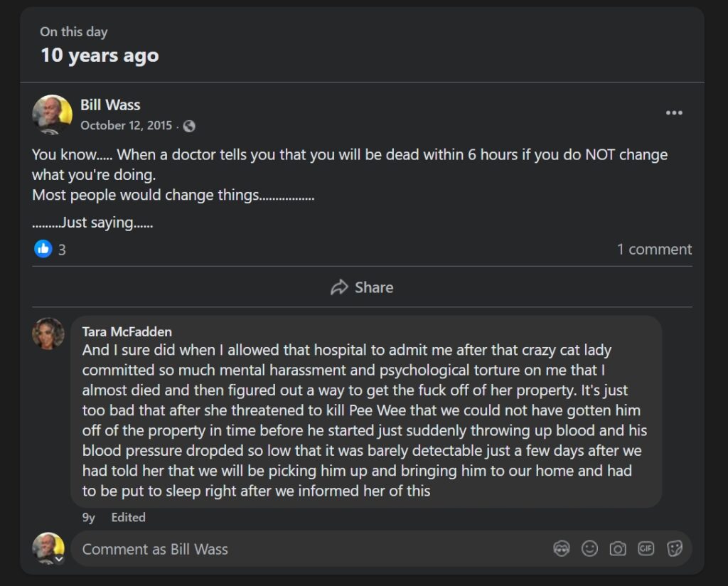Attach a photo with the camera icon

click(x=618, y=549)
